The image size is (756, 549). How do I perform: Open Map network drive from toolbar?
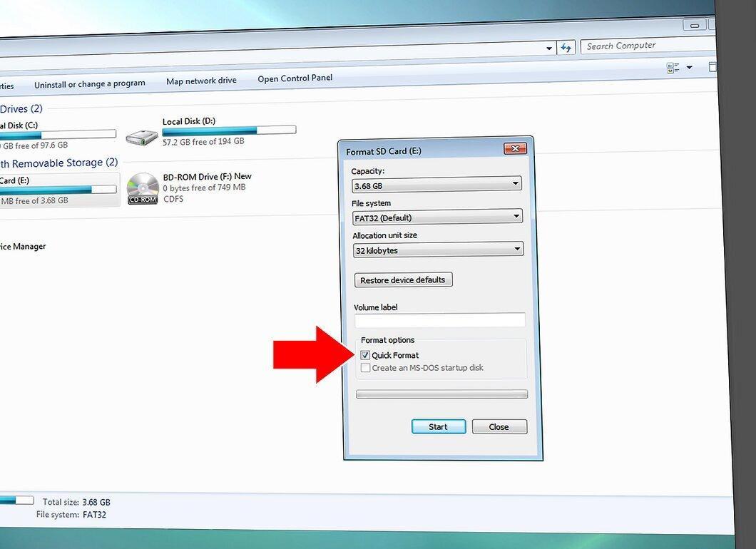(x=201, y=81)
